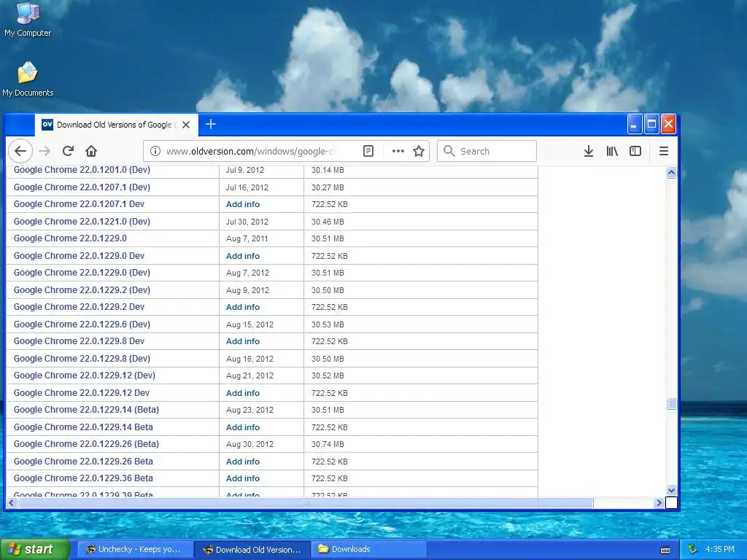Image resolution: width=747 pixels, height=560 pixels.
Task: Select the date Aug 21, 2012
Action: click(249, 376)
